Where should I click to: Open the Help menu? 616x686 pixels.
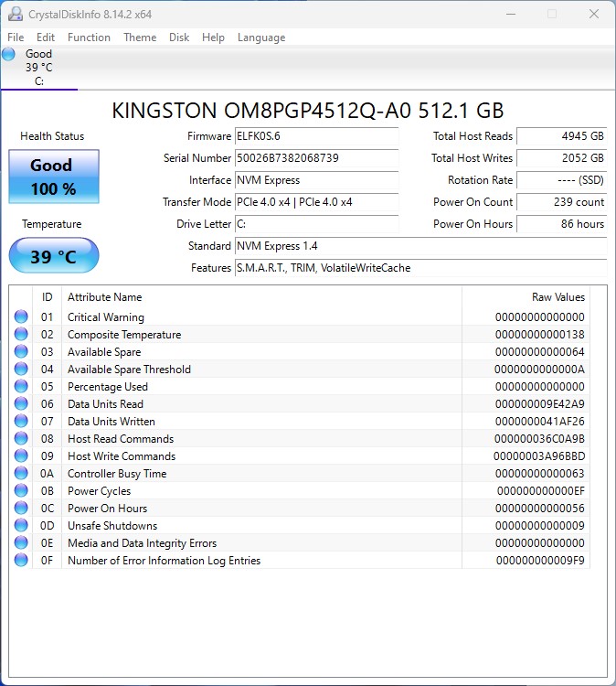coord(213,38)
